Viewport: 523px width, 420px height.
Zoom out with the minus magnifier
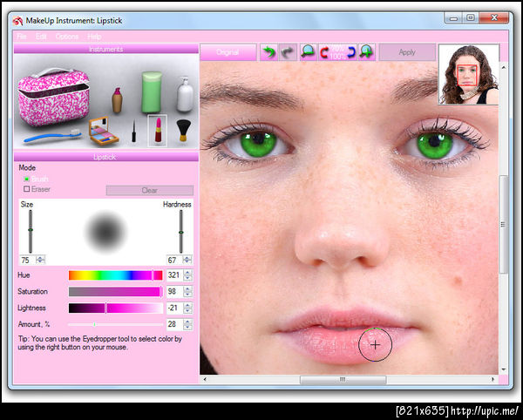pyautogui.click(x=308, y=52)
